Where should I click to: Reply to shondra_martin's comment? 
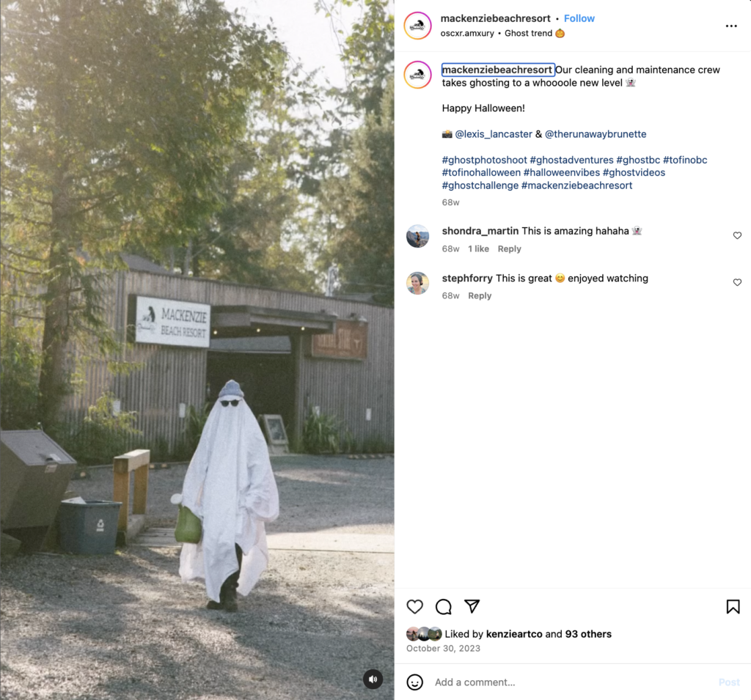pyautogui.click(x=509, y=248)
